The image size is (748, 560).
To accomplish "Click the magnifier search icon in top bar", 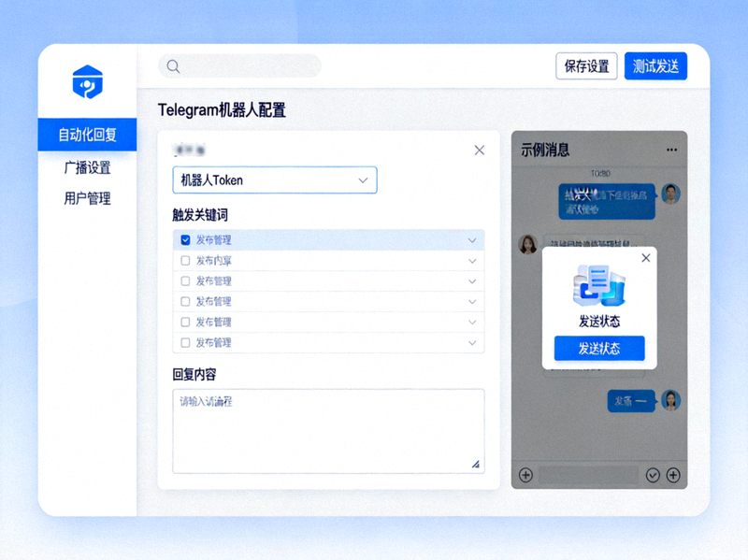I will 173,66.
